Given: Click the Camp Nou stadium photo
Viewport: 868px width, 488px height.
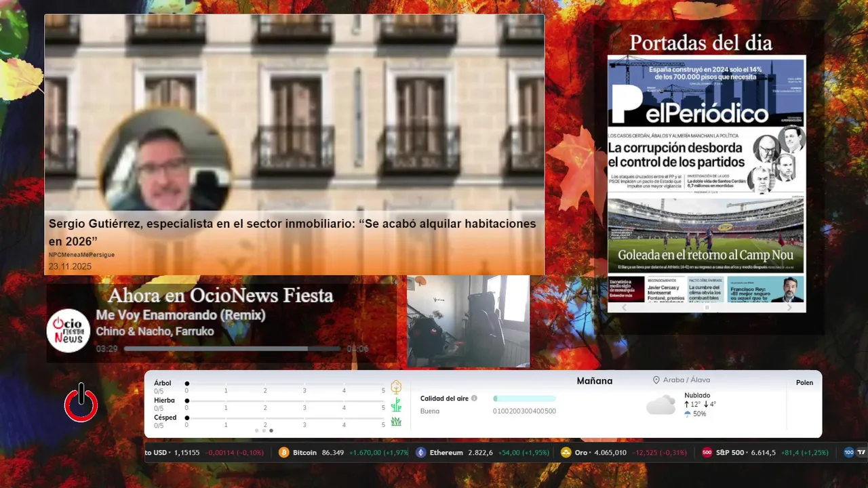Looking at the screenshot, I should point(706,236).
